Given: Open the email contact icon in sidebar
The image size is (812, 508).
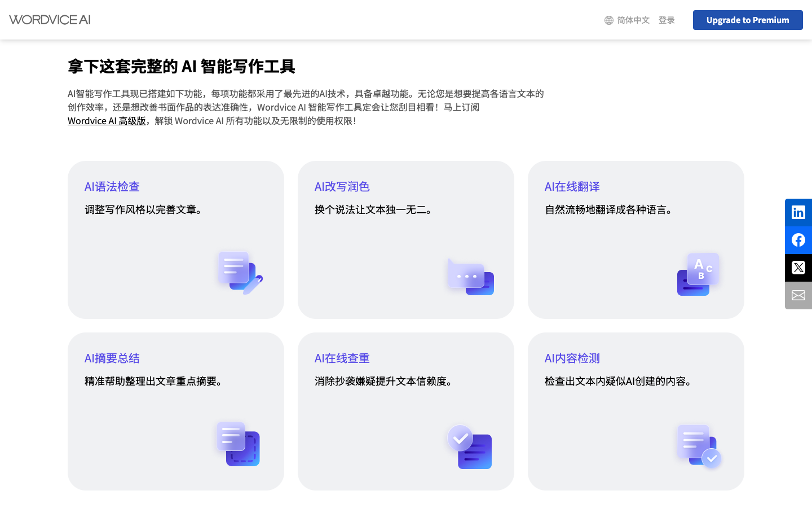Looking at the screenshot, I should (798, 295).
